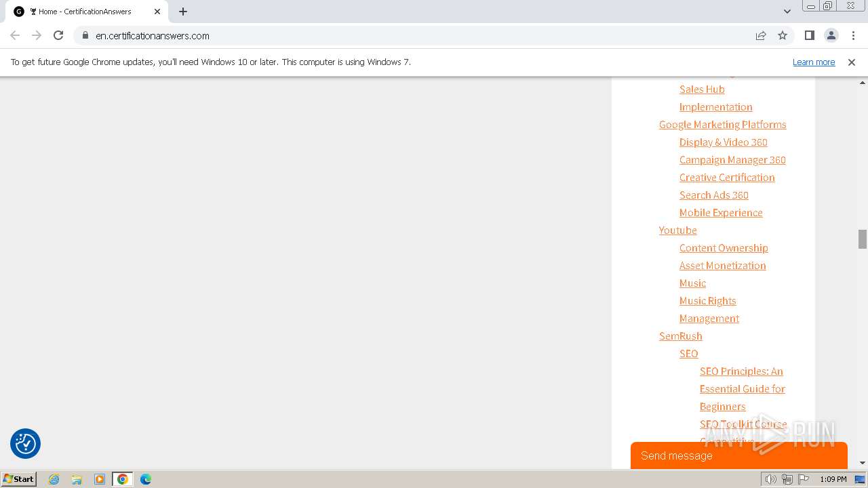This screenshot has width=868, height=488.
Task: Open the Implementation link
Action: pos(715,107)
